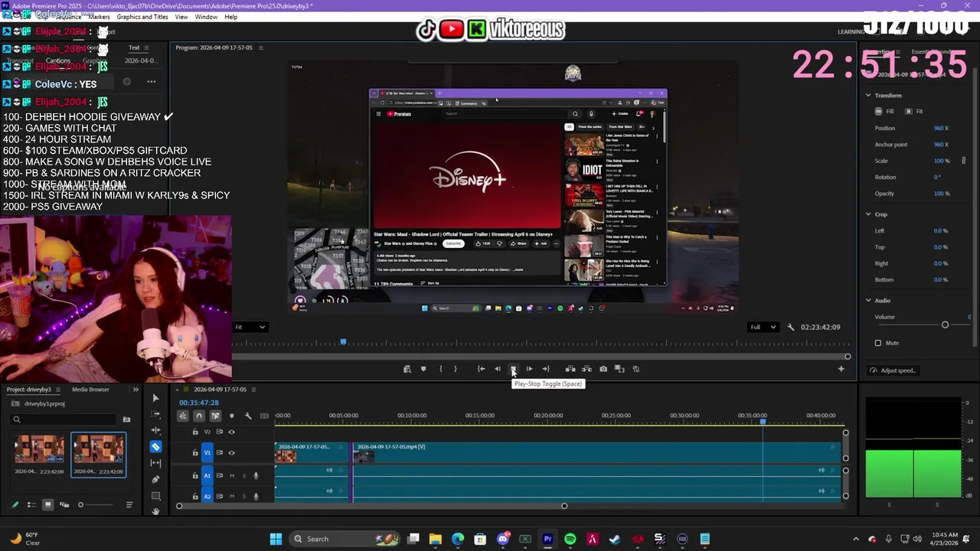Select the Hand tool
Screen dimensions: 980x551
(x=155, y=511)
